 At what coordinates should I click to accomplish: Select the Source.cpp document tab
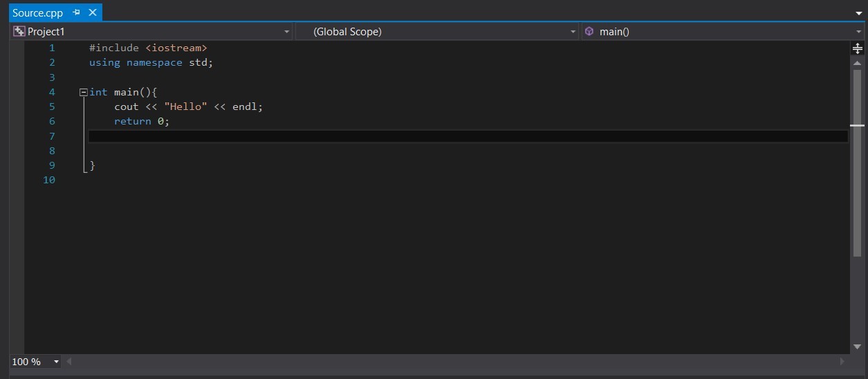click(x=37, y=13)
